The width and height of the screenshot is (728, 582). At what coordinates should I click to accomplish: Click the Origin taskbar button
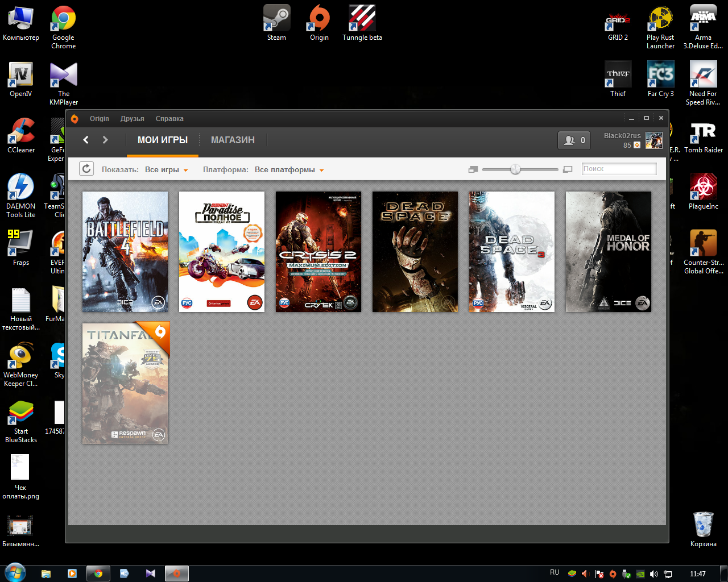point(177,573)
